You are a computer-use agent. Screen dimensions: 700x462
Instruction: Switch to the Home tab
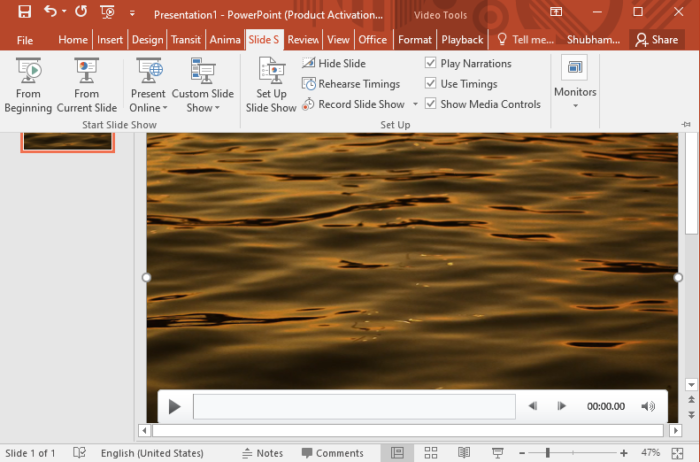point(73,40)
